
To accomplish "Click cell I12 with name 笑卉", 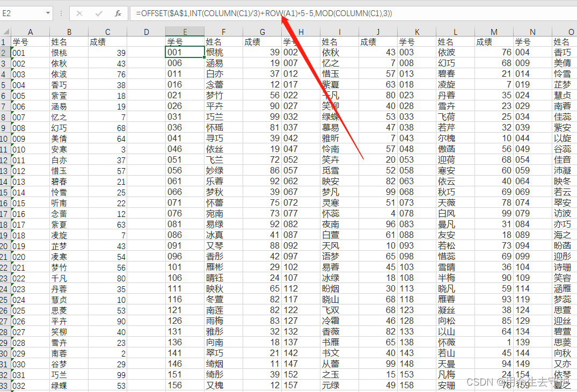I will point(339,159).
